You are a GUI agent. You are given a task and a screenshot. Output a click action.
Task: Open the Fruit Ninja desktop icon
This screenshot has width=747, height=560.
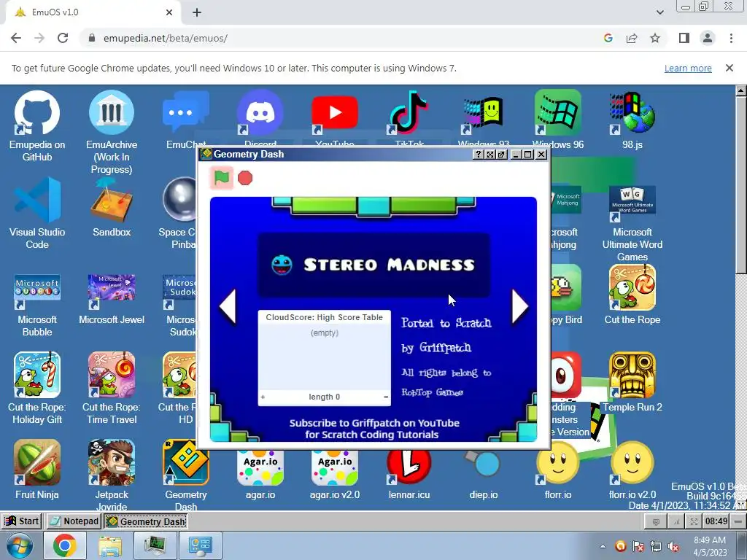(37, 470)
